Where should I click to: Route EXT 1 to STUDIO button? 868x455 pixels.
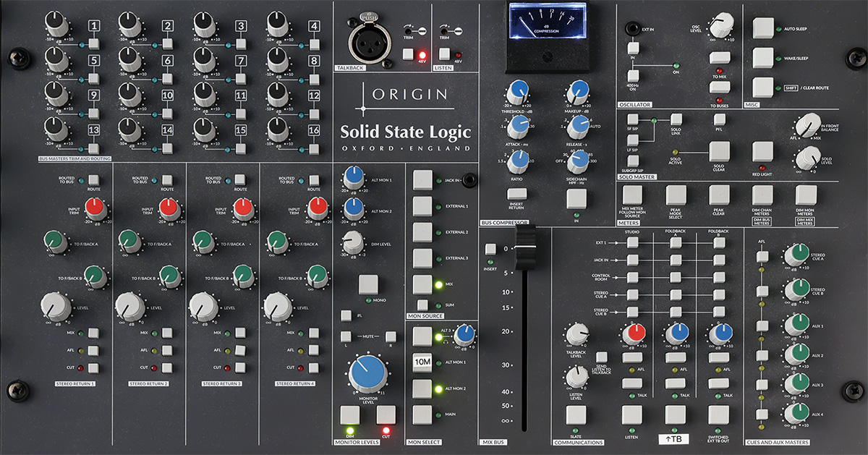point(633,242)
